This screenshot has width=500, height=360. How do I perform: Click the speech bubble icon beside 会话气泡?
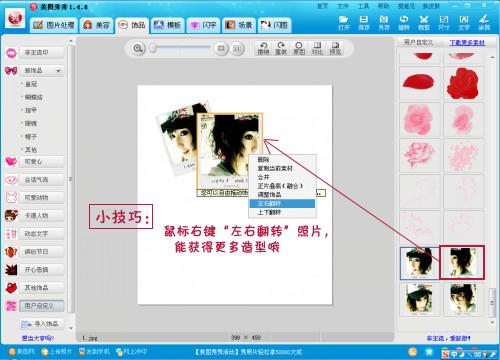click(x=11, y=180)
